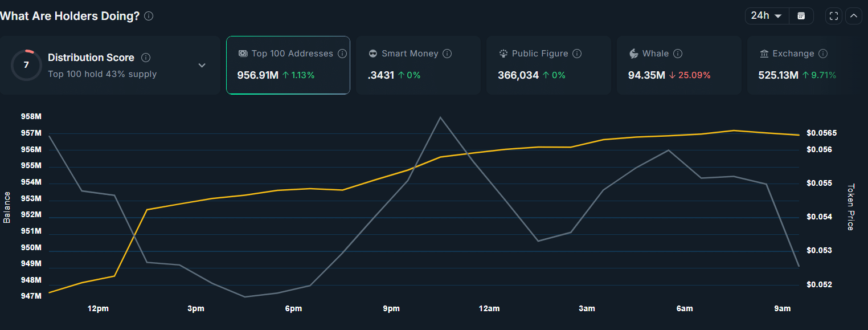Viewport: 868px width, 330px height.
Task: Collapse the holders panel with up chevron
Action: point(853,16)
